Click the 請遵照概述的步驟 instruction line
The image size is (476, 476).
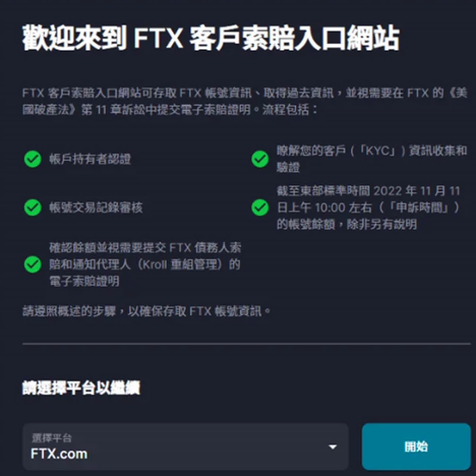[x=146, y=311]
